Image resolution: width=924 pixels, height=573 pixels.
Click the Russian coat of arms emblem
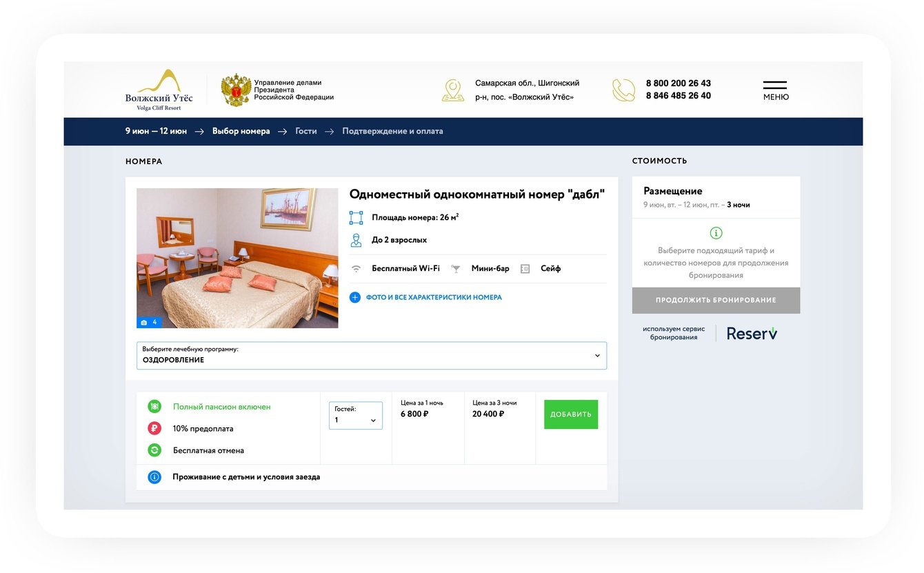[236, 90]
